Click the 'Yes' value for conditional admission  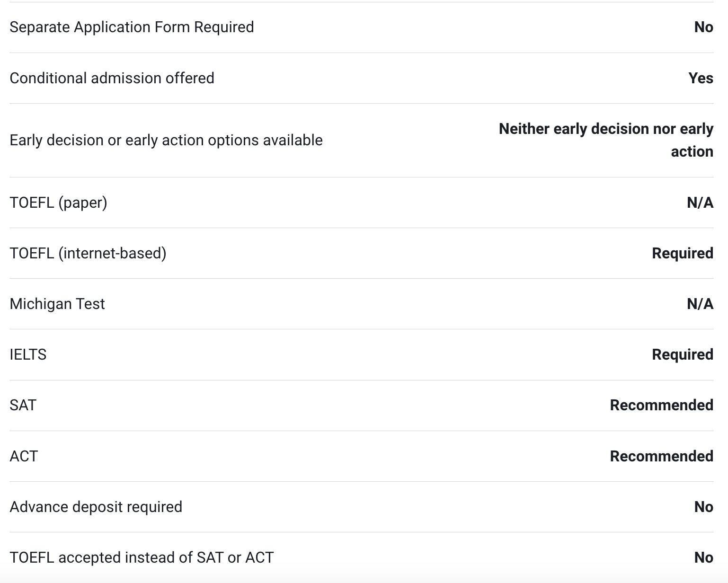click(x=701, y=78)
